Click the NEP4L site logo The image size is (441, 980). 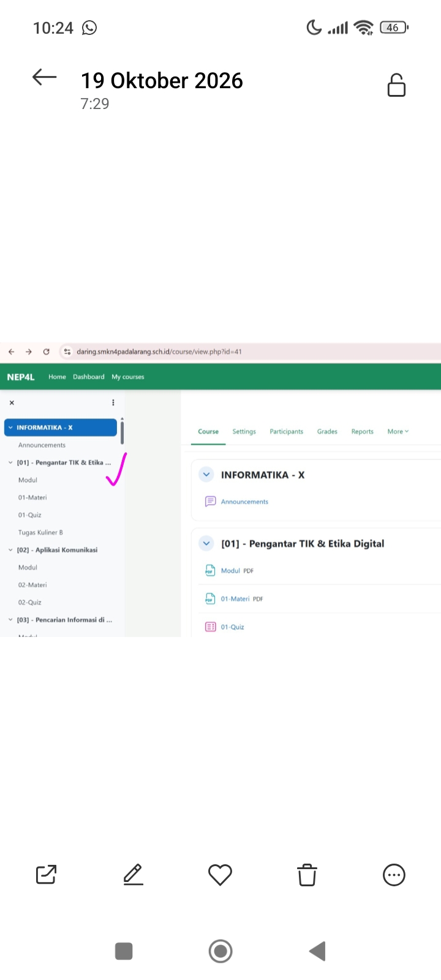click(x=21, y=377)
